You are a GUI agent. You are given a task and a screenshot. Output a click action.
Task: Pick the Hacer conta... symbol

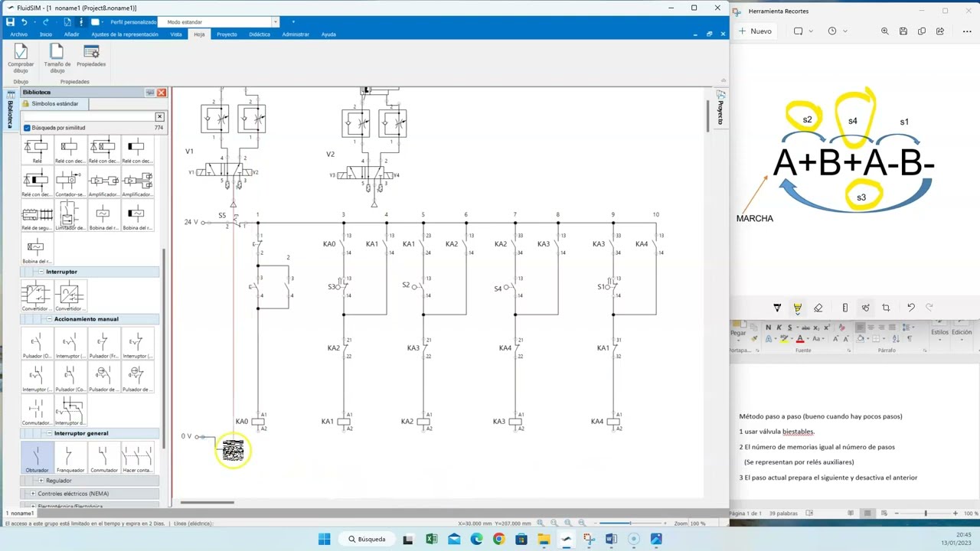point(137,458)
